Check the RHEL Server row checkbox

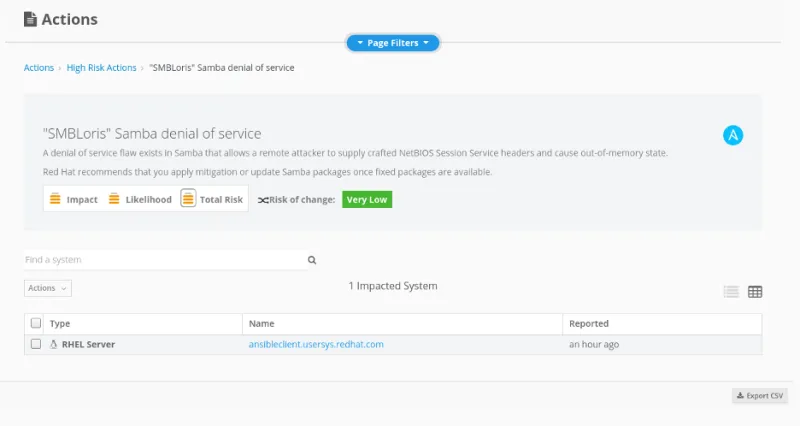coord(36,344)
